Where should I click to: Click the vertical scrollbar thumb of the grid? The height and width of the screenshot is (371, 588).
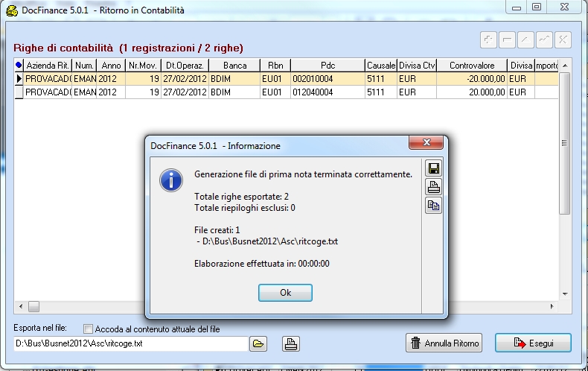(x=565, y=143)
